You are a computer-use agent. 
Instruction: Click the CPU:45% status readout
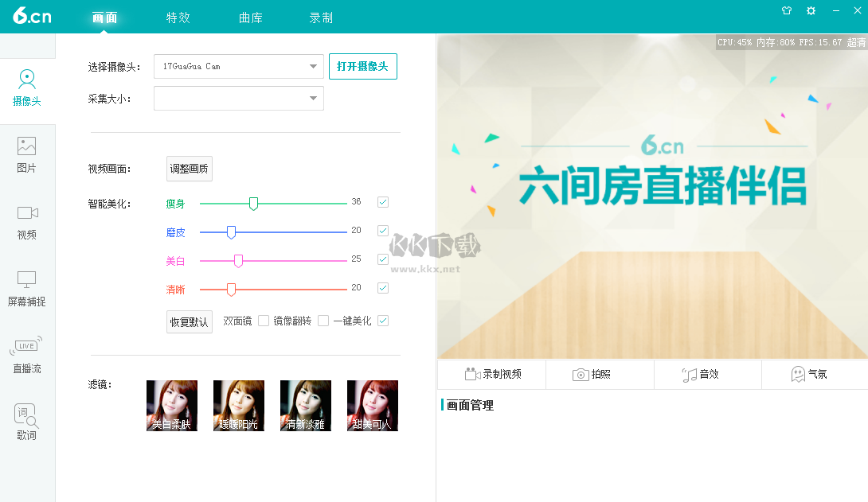coord(734,43)
